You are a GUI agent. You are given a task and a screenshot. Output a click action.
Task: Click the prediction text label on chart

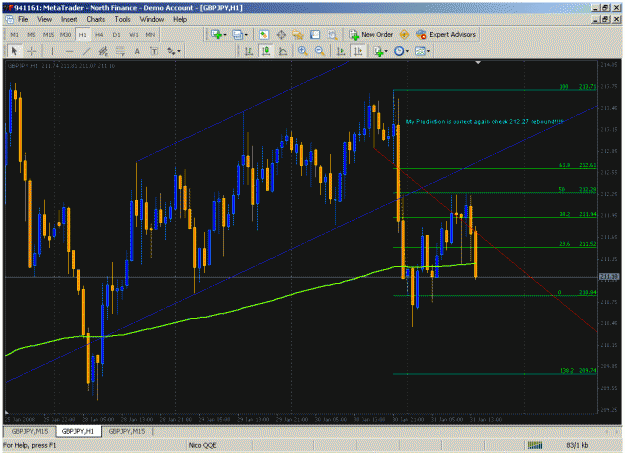tap(484, 122)
